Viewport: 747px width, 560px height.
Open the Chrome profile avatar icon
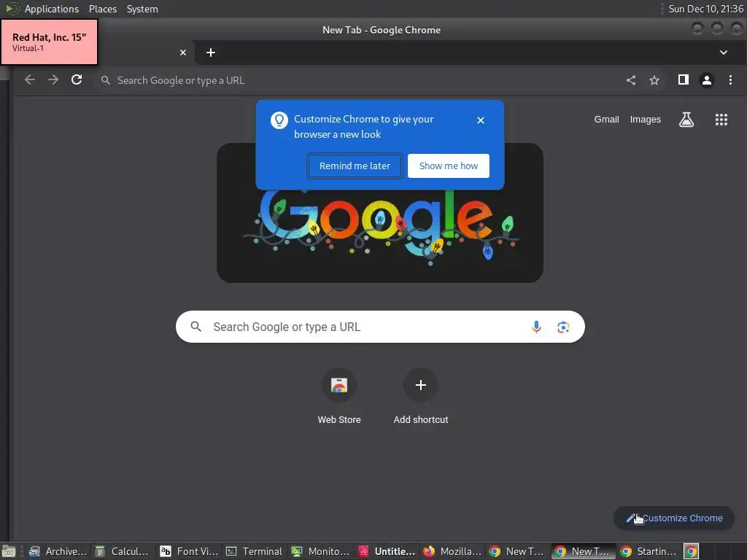coord(706,80)
